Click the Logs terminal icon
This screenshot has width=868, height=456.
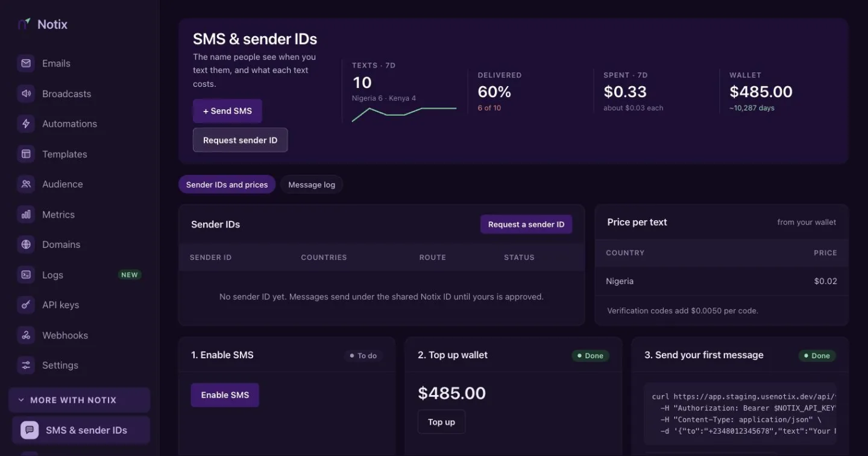point(26,274)
